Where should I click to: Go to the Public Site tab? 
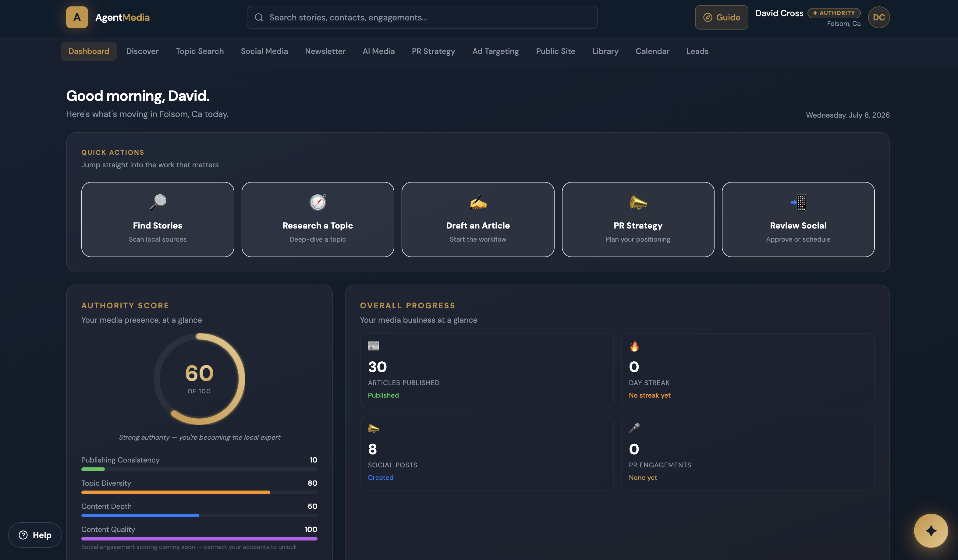pos(555,51)
